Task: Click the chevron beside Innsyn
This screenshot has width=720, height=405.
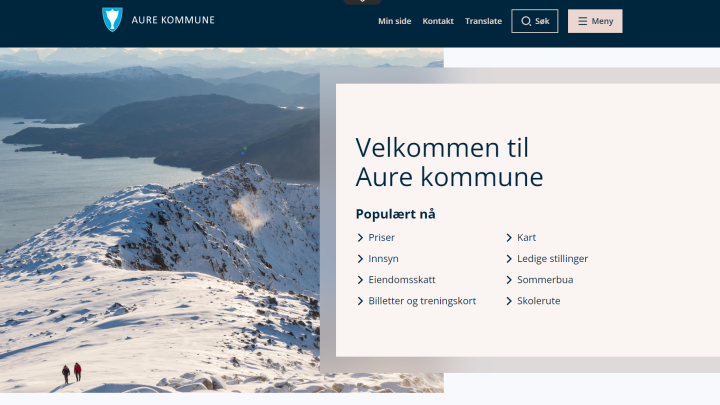Action: 360,259
